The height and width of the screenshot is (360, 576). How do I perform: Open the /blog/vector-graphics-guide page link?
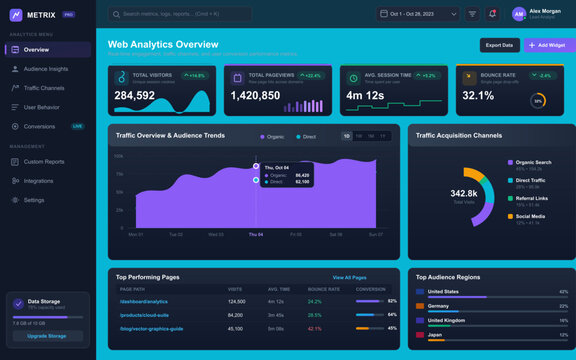pyautogui.click(x=151, y=329)
